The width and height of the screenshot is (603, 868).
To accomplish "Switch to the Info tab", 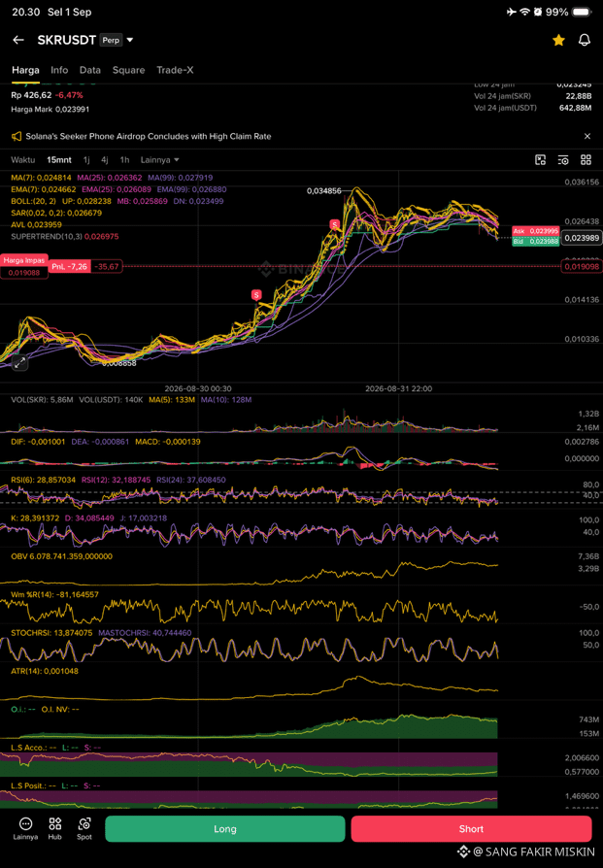I will click(59, 70).
